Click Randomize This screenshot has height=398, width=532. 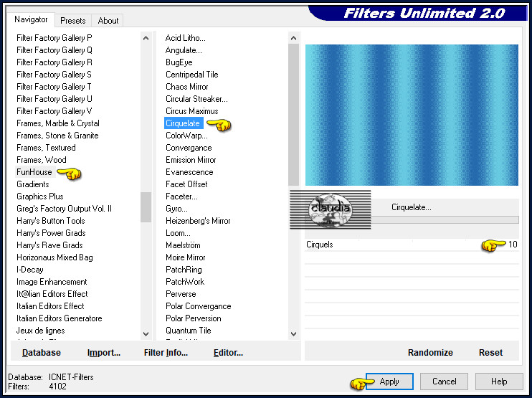[x=430, y=353]
